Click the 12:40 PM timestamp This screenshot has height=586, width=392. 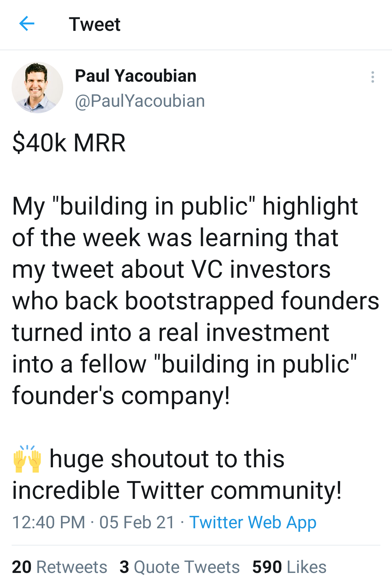(49, 522)
